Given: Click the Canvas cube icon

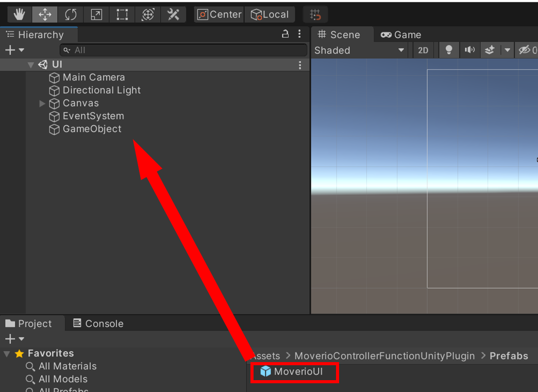Looking at the screenshot, I should coord(54,104).
